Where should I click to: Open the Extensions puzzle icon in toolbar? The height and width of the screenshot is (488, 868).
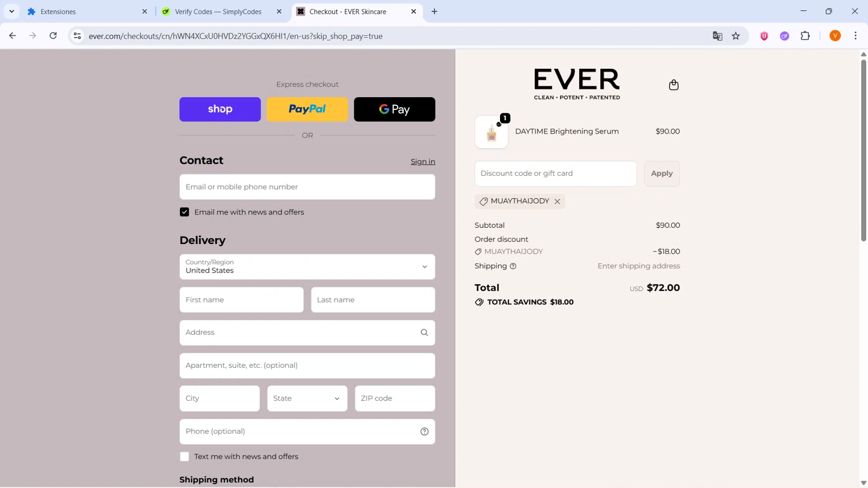(x=806, y=36)
